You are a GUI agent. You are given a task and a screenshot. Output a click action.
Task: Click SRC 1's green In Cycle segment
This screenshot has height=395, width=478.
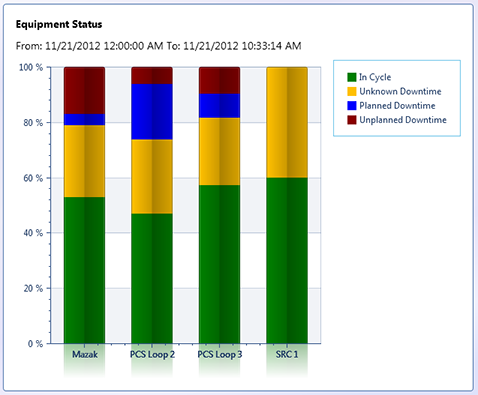[287, 260]
